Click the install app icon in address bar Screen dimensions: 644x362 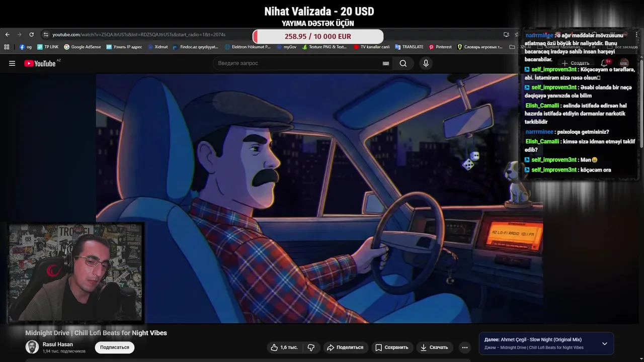506,35
